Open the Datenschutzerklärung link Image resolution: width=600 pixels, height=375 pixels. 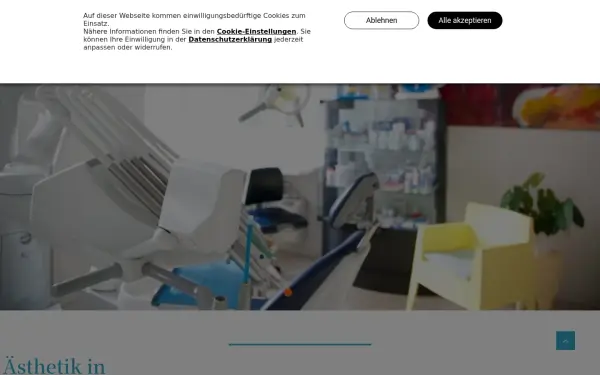[x=230, y=39]
